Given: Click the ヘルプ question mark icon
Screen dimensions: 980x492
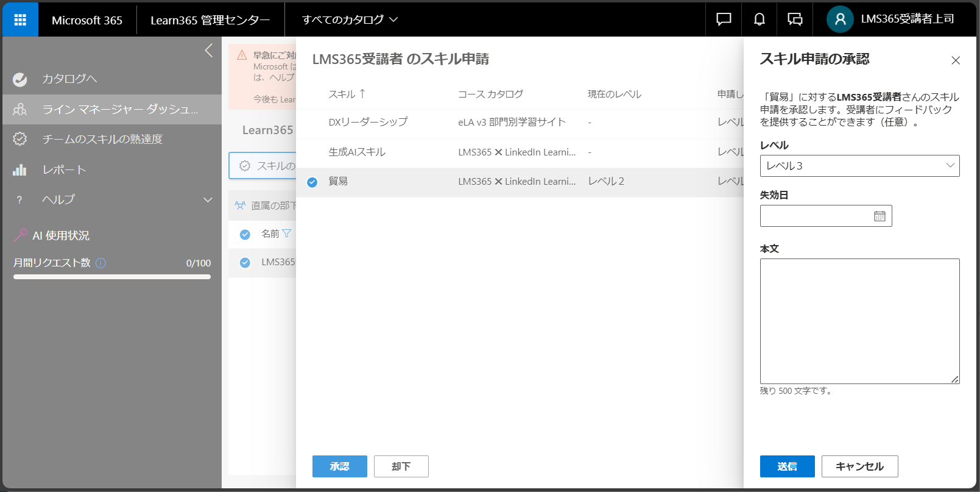Looking at the screenshot, I should click(19, 199).
